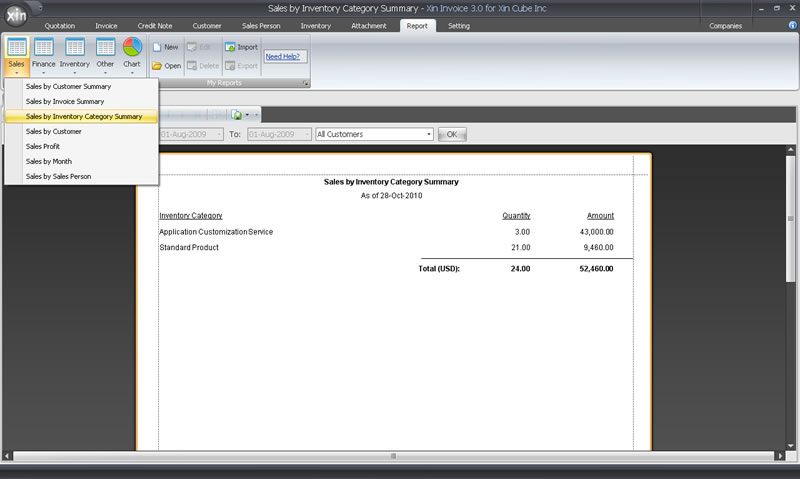
Task: Create a New custom report
Action: pyautogui.click(x=166, y=47)
